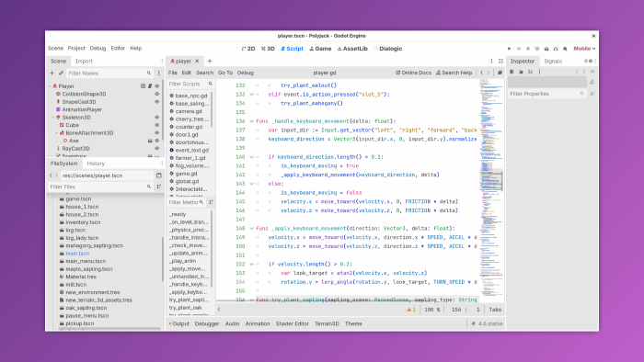This screenshot has height=362, width=644.
Task: Fold the _handle_keyboard_movement function at line 136
Action: point(252,121)
